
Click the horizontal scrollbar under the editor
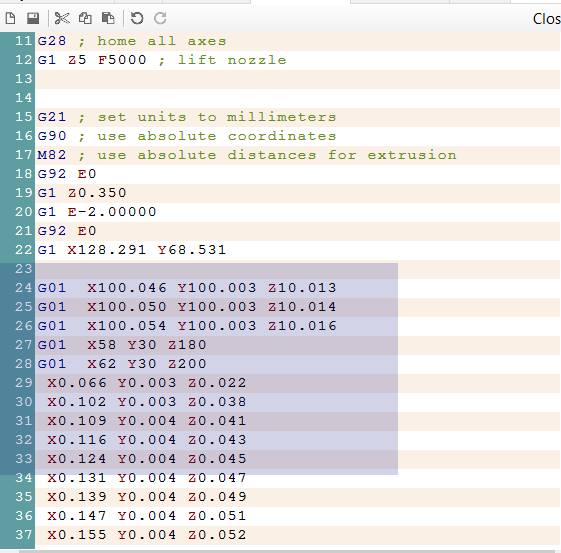coord(286,551)
